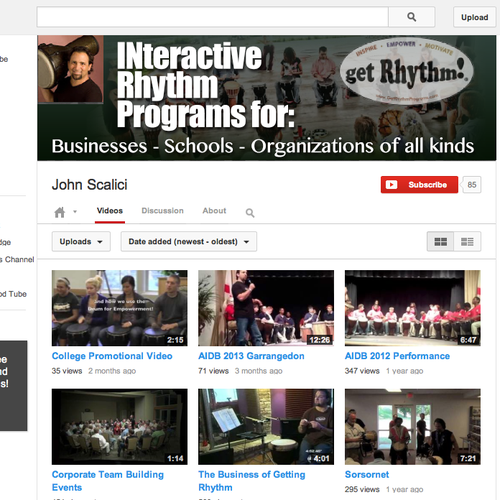Search the channel using magnifier icon
Image resolution: width=500 pixels, height=500 pixels.
point(250,213)
